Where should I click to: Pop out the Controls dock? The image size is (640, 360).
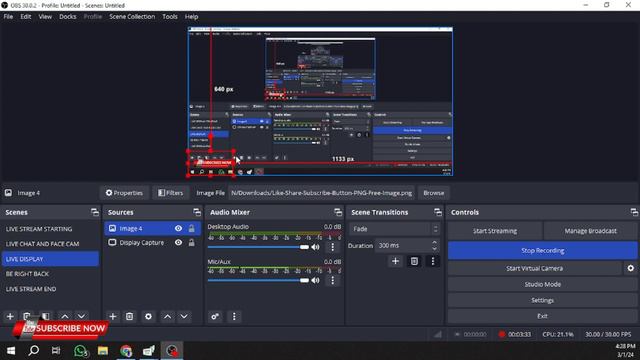634,212
